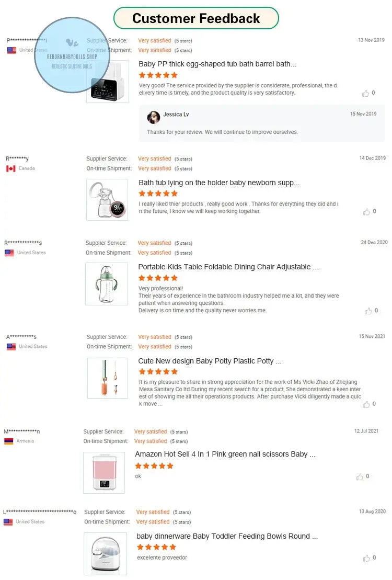Click the Armenia flag icon
Screen dimensions: 392x580
(x=8, y=441)
